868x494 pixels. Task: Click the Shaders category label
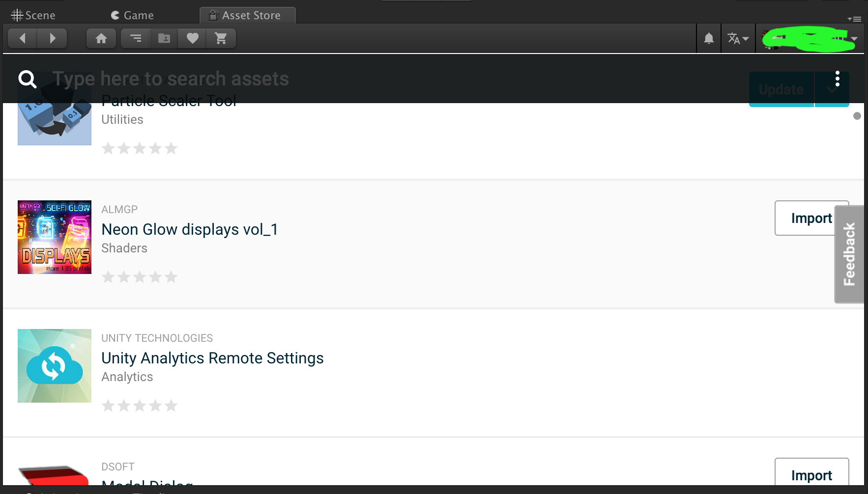(124, 248)
